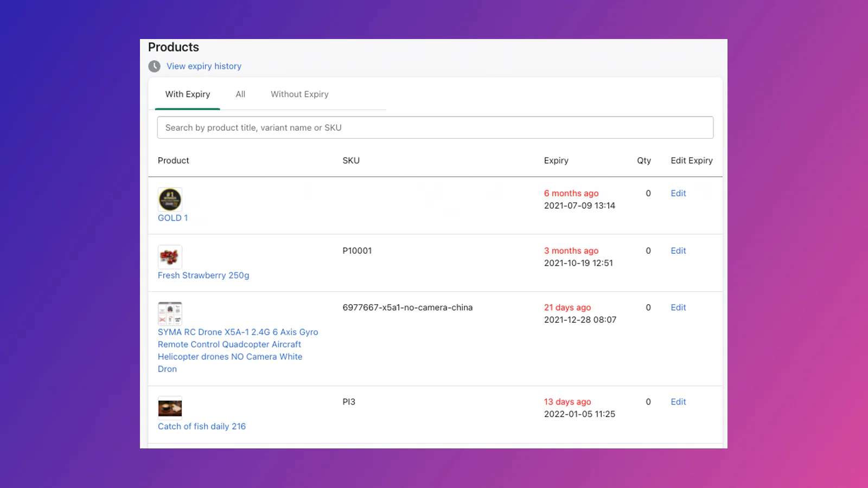Viewport: 868px width, 488px height.
Task: Focus the product search input field
Action: (x=435, y=127)
